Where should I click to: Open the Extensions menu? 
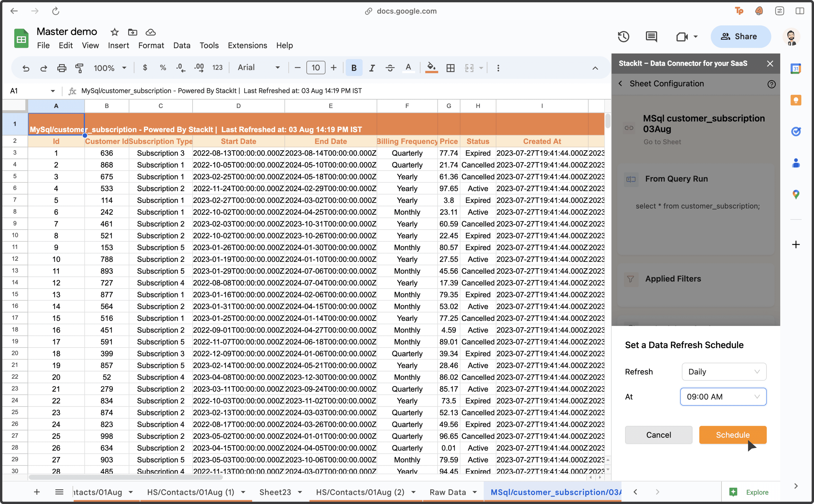(247, 45)
